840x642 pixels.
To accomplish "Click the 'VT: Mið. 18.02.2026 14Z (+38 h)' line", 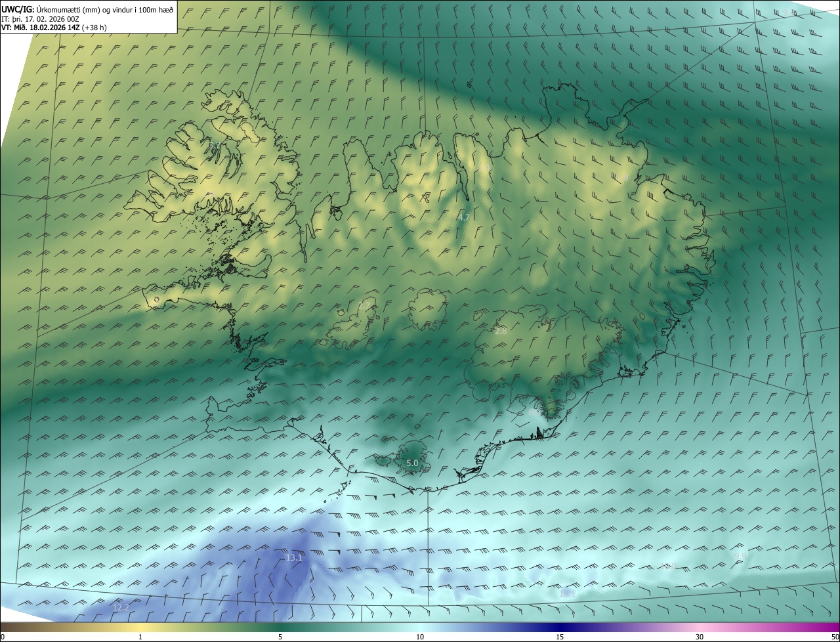I will [54, 27].
